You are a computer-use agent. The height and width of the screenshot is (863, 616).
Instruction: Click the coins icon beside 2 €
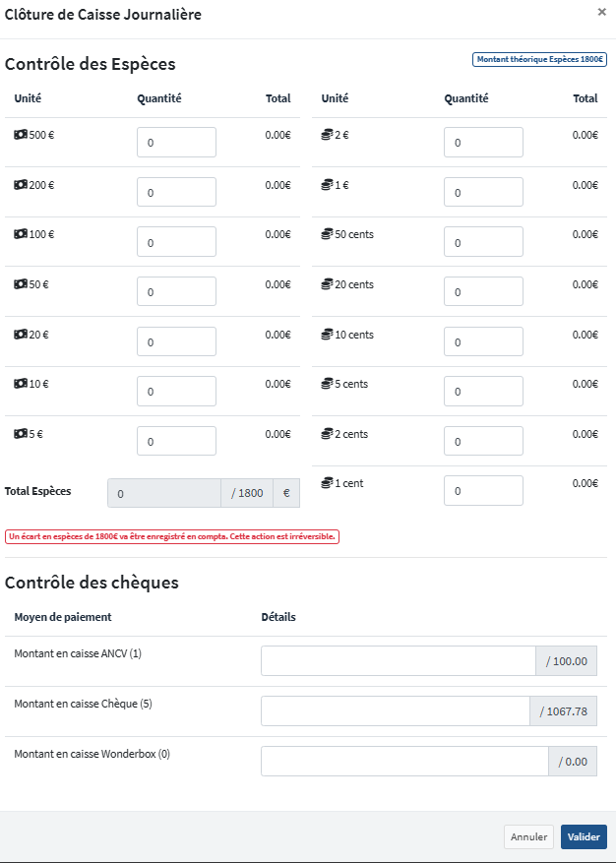coord(328,135)
